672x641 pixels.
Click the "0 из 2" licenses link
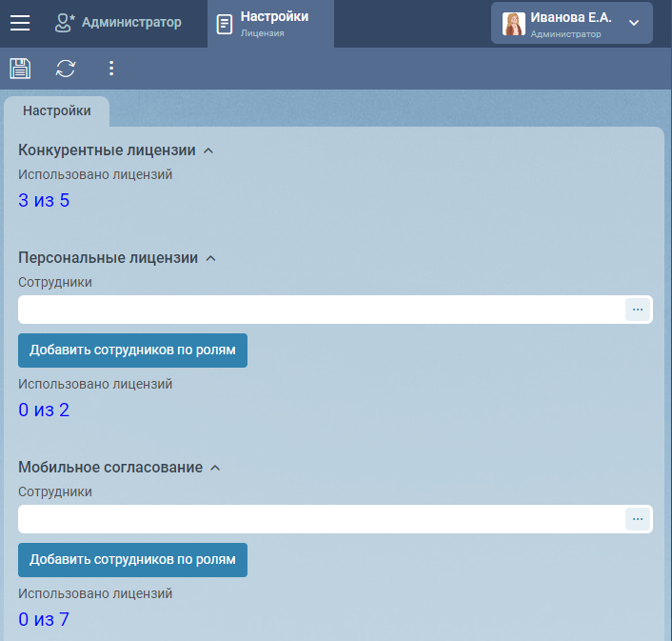44,411
